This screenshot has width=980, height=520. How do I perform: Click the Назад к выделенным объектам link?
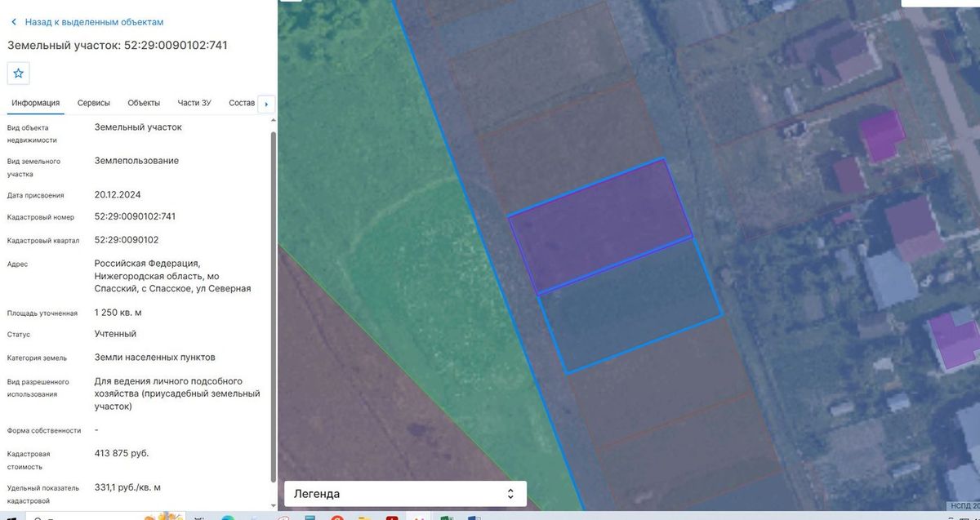(95, 22)
